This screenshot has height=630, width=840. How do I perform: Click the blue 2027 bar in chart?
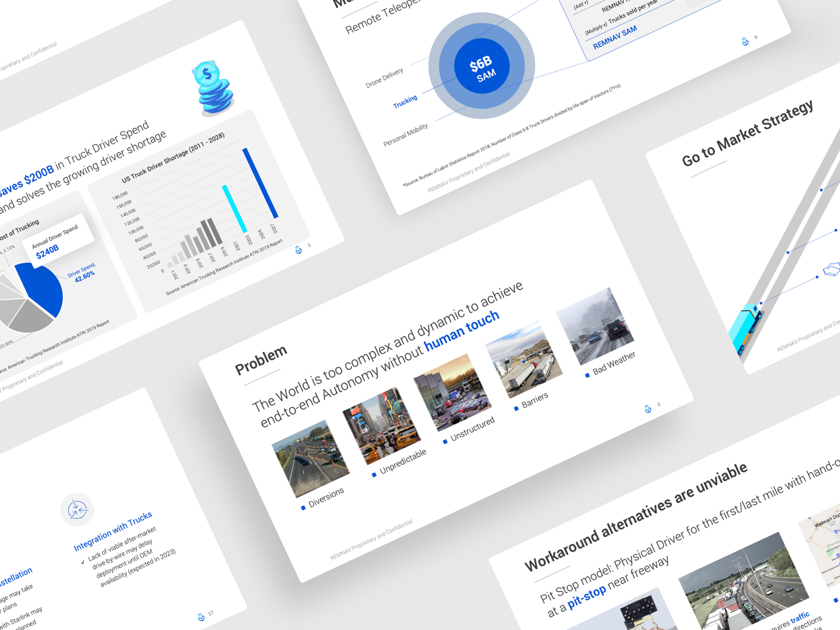click(x=260, y=183)
